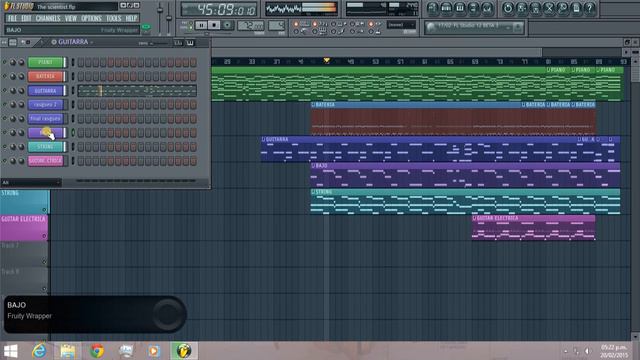This screenshot has height=360, width=640.
Task: Open the piano roll shortcut icon
Action: coord(460,8)
